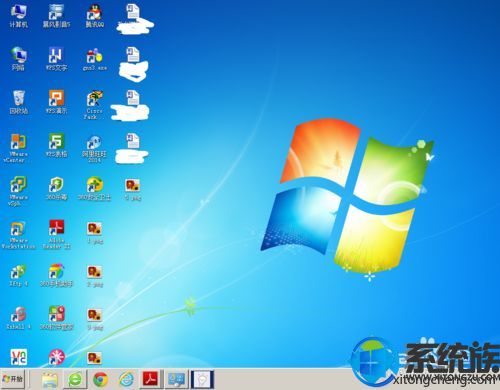Select the Network desktop icon

(x=18, y=59)
